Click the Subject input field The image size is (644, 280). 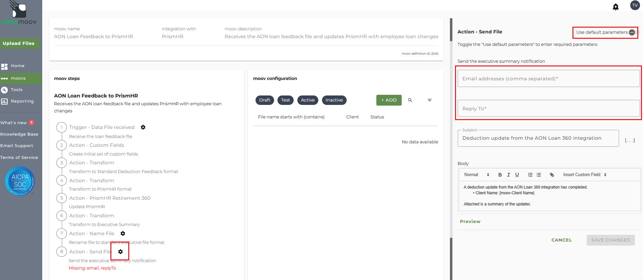pyautogui.click(x=538, y=138)
